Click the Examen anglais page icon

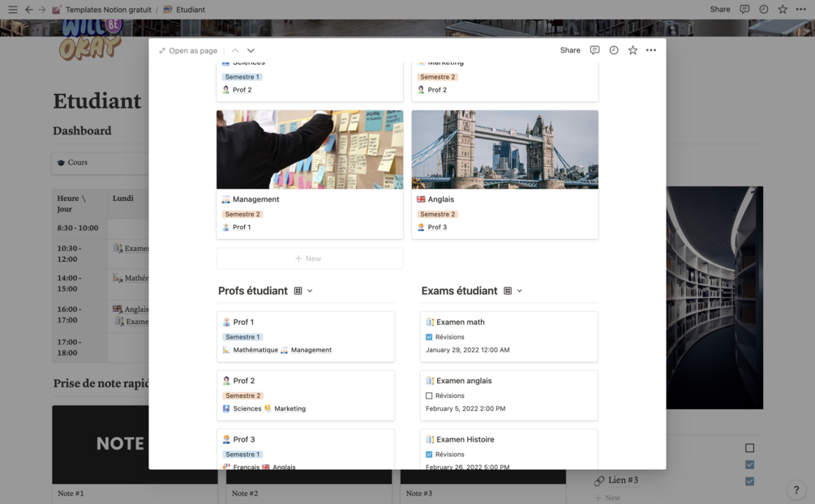[430, 381]
